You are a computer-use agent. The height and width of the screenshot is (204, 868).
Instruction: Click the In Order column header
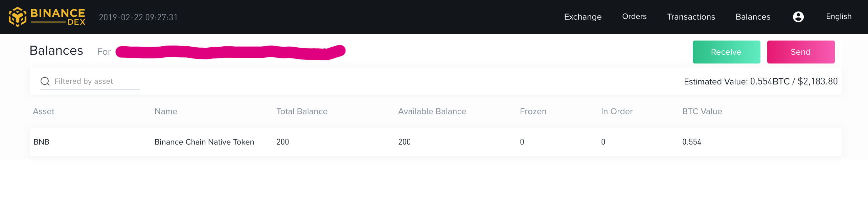pyautogui.click(x=617, y=111)
